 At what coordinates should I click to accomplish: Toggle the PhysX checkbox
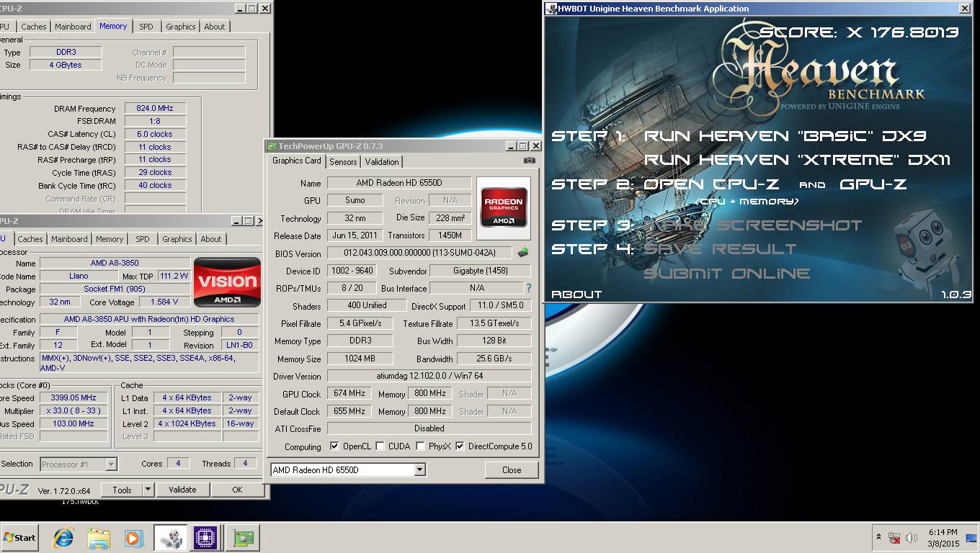pyautogui.click(x=420, y=446)
